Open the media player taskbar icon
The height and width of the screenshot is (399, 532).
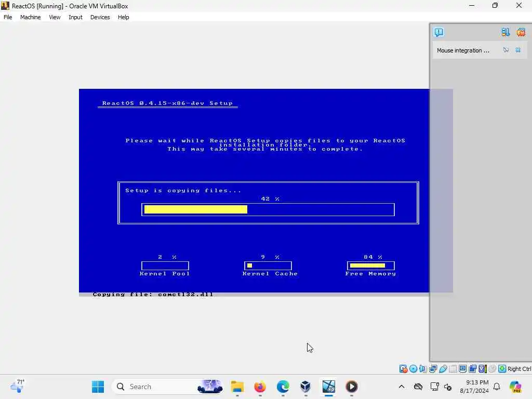(x=352, y=387)
